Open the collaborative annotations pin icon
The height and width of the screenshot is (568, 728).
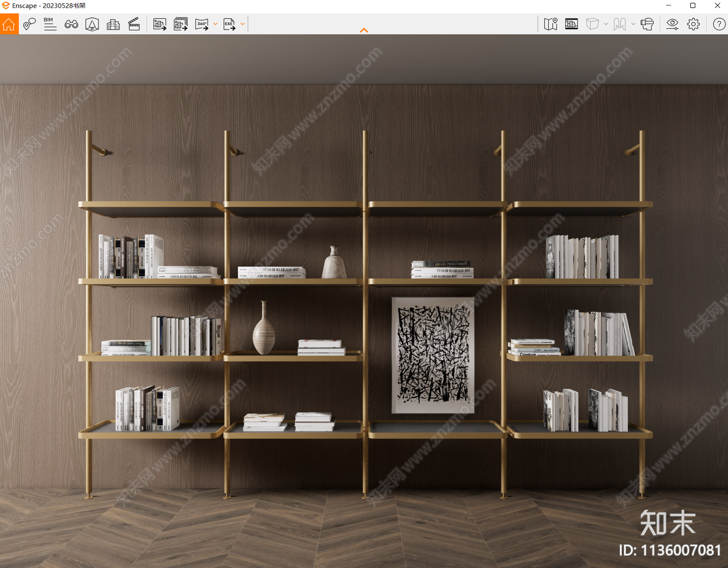[30, 24]
